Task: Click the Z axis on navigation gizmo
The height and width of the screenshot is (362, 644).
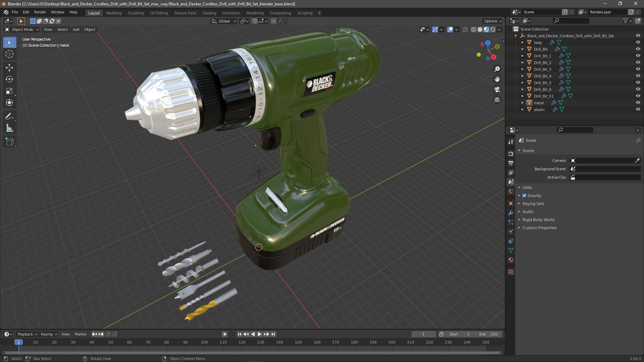Action: (488, 43)
